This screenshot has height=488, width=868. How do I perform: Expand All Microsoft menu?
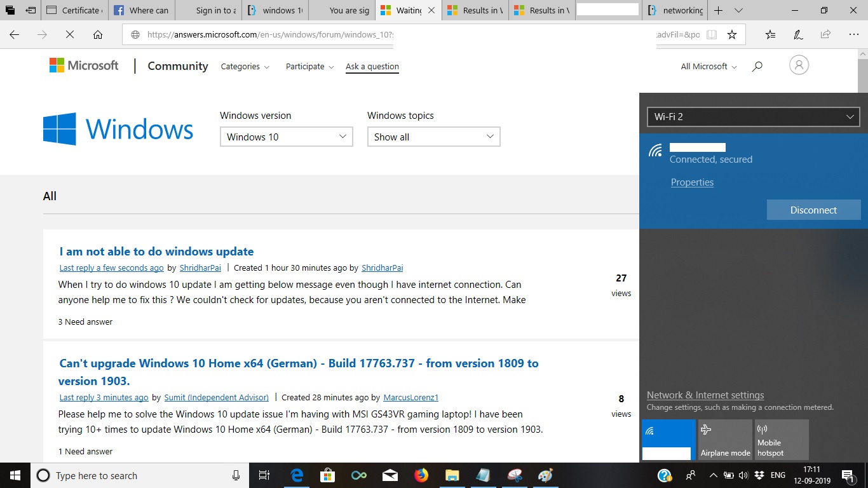tap(709, 66)
